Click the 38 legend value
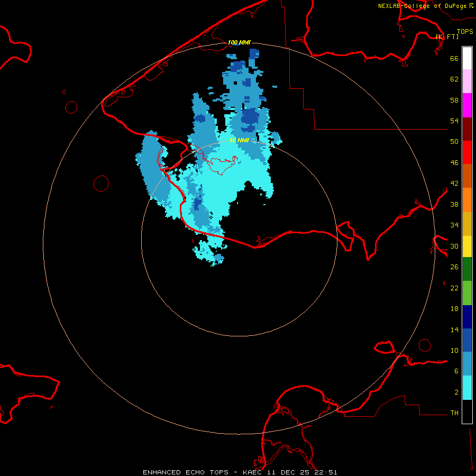The width and height of the screenshot is (476, 476). 454,204
